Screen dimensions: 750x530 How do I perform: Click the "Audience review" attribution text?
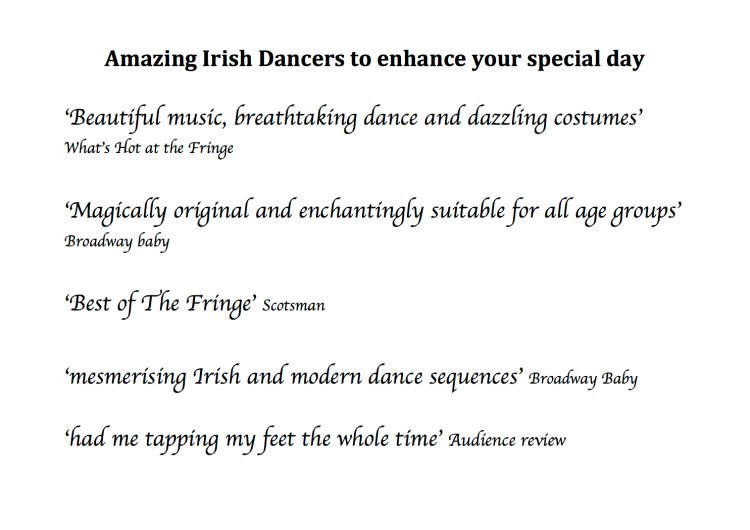coord(507,440)
